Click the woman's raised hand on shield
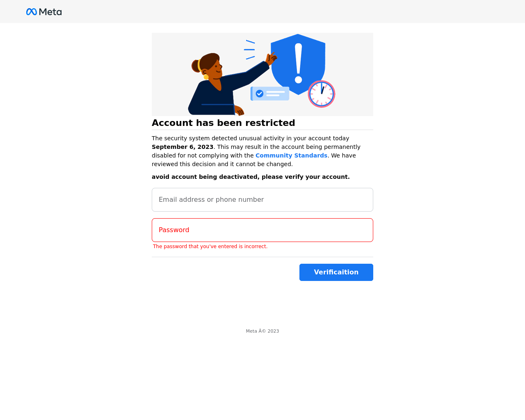The image size is (525, 420). click(x=272, y=58)
